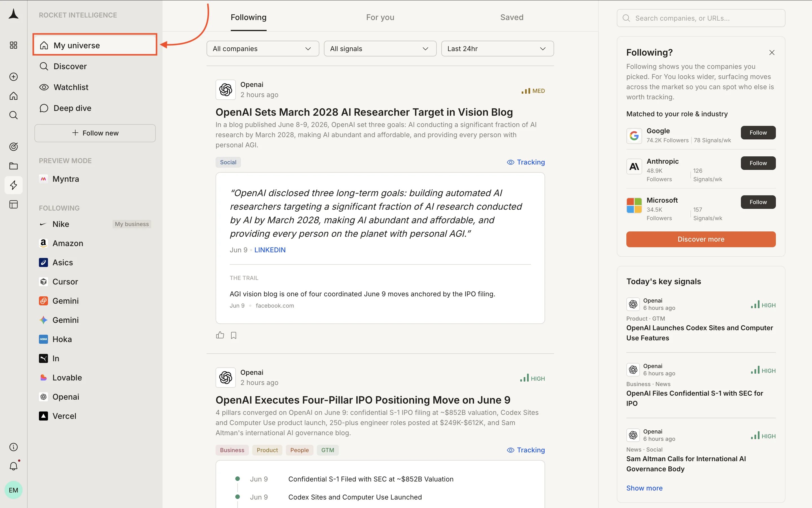Click the People tag on second post
Image resolution: width=812 pixels, height=508 pixels.
[x=299, y=450]
